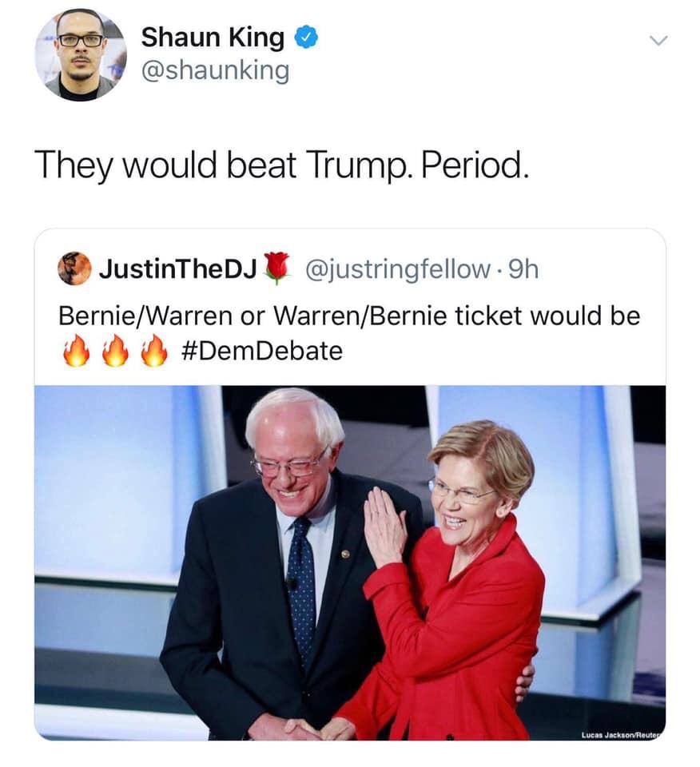Screen dimensions: 700x767
Task: Open the quoted Bernie/Warren ticket tweet text
Action: pos(349,334)
